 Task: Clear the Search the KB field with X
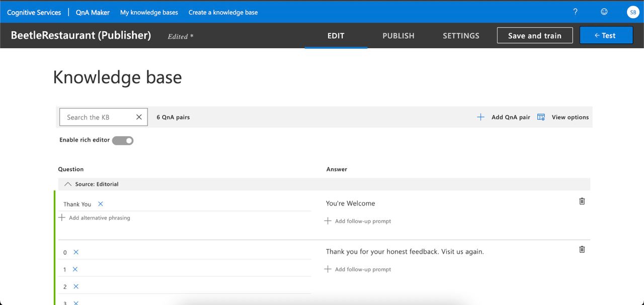pyautogui.click(x=139, y=117)
